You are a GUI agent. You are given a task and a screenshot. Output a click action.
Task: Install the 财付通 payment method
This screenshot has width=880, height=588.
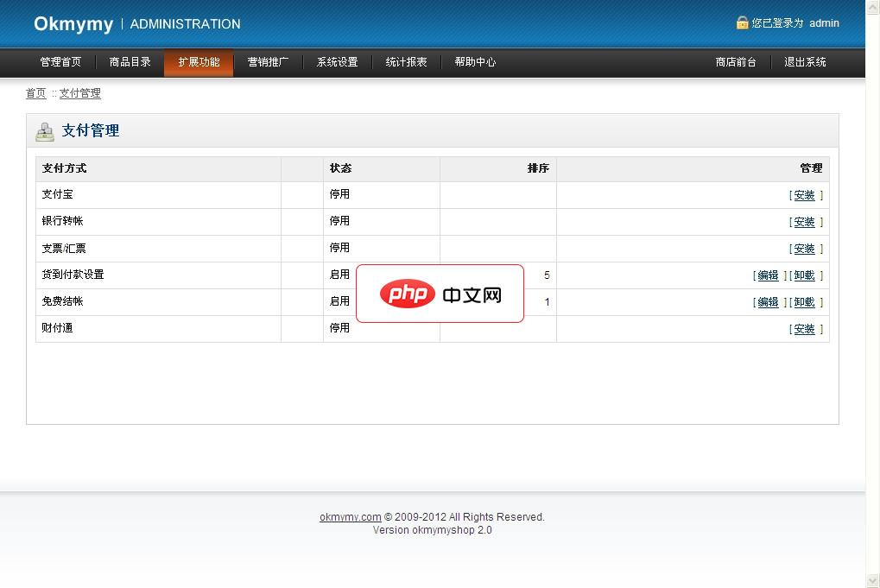click(x=804, y=330)
